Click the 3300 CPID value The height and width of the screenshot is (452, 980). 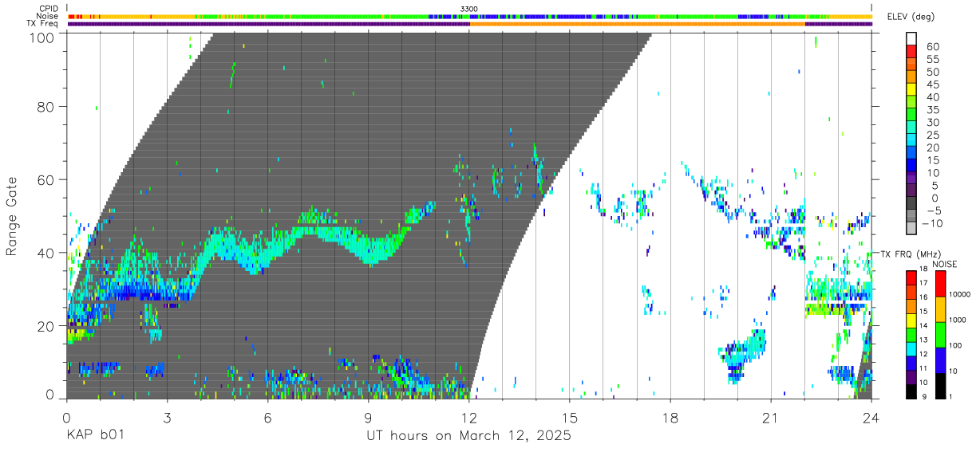469,9
